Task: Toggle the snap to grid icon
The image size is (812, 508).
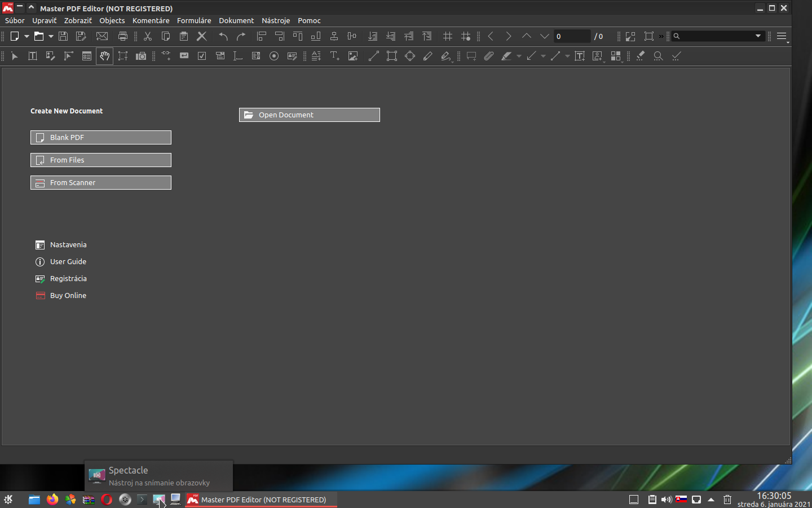Action: pos(466,36)
